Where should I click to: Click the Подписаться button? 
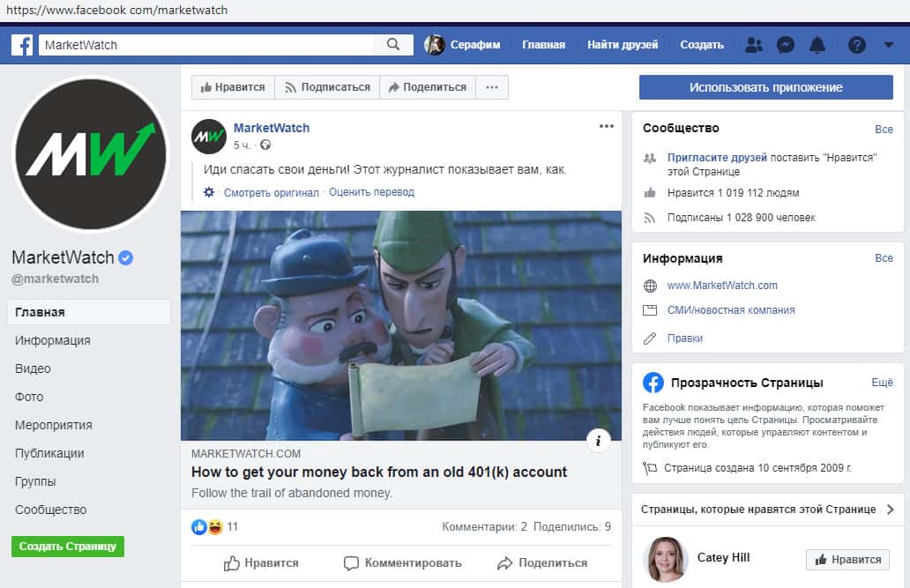point(327,87)
